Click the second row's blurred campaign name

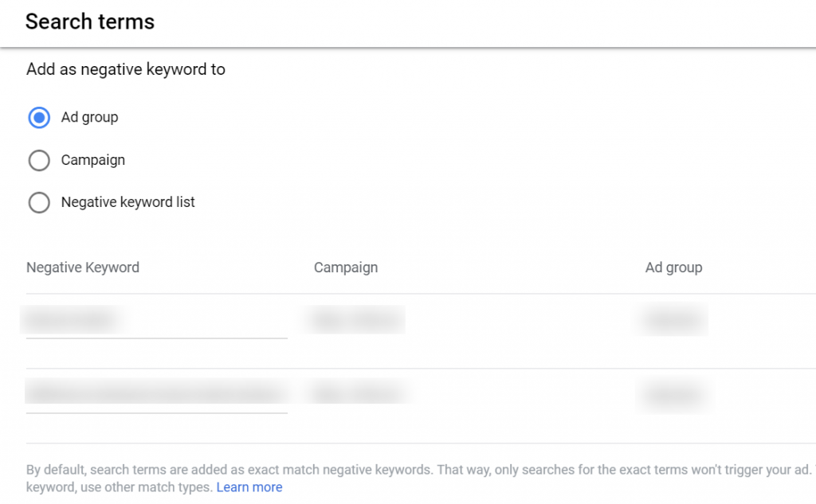[359, 393]
